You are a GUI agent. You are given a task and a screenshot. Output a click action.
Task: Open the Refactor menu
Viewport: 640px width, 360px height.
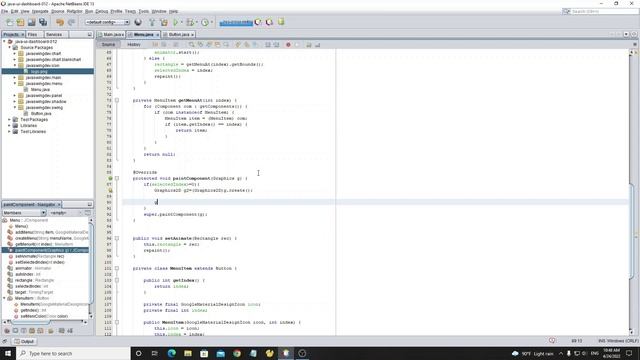[x=74, y=11]
